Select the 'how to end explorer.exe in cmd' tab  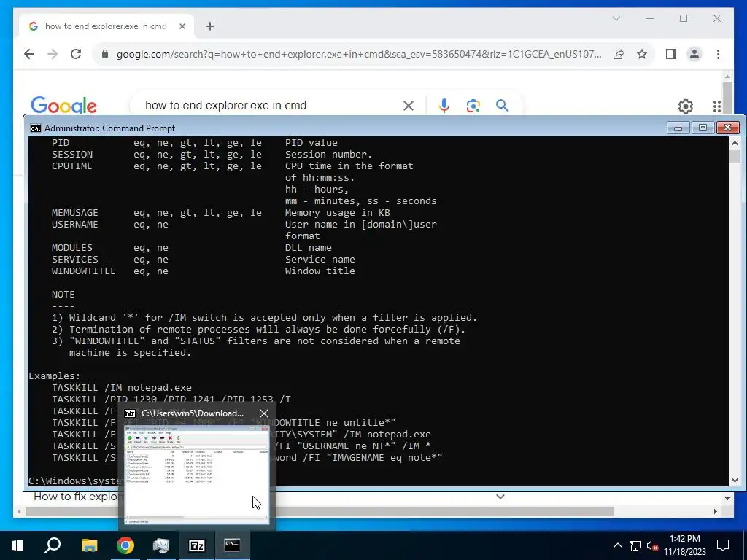click(x=107, y=26)
